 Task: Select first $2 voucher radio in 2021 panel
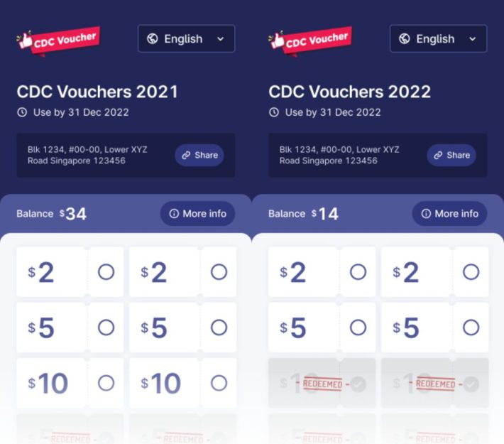pyautogui.click(x=106, y=272)
